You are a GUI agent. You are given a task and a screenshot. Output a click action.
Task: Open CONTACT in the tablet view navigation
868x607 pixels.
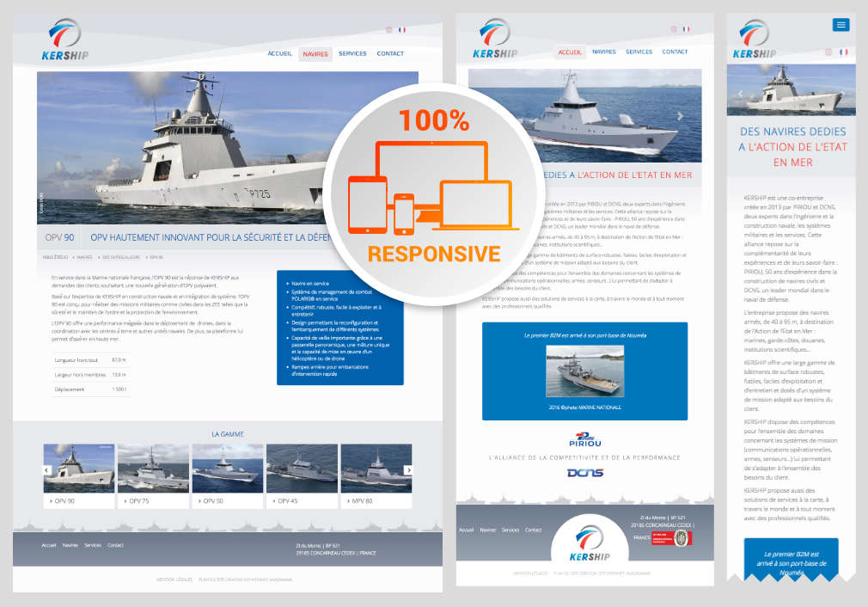[675, 52]
